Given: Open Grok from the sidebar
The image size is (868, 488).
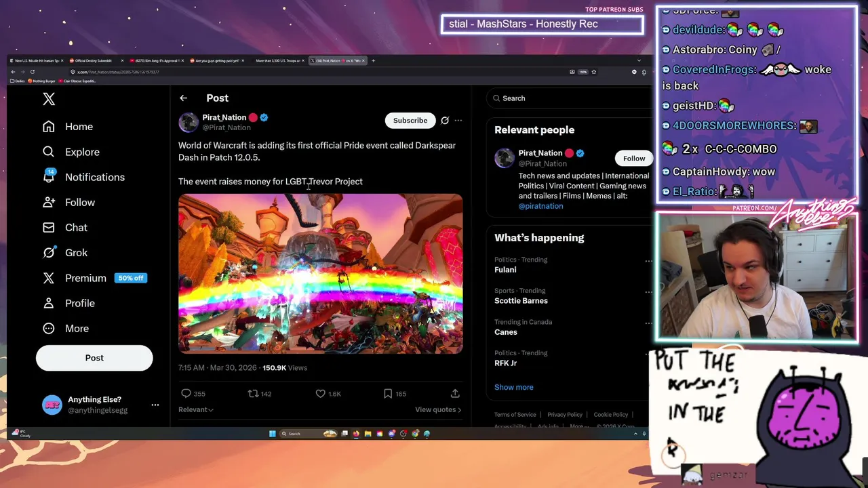Looking at the screenshot, I should [49, 252].
